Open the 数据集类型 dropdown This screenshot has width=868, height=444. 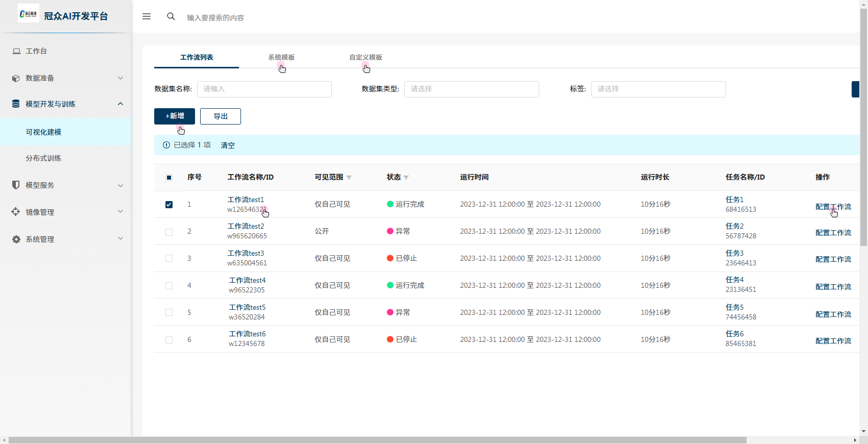pos(471,89)
